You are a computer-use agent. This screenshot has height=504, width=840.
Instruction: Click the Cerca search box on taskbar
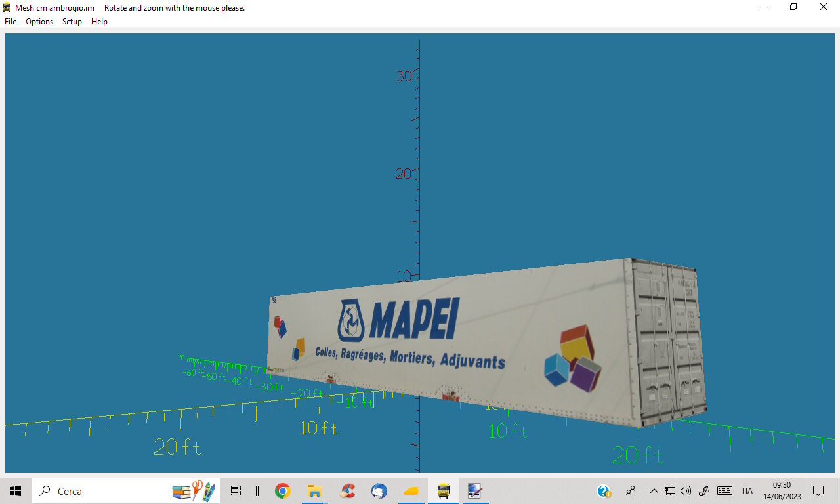(126, 491)
